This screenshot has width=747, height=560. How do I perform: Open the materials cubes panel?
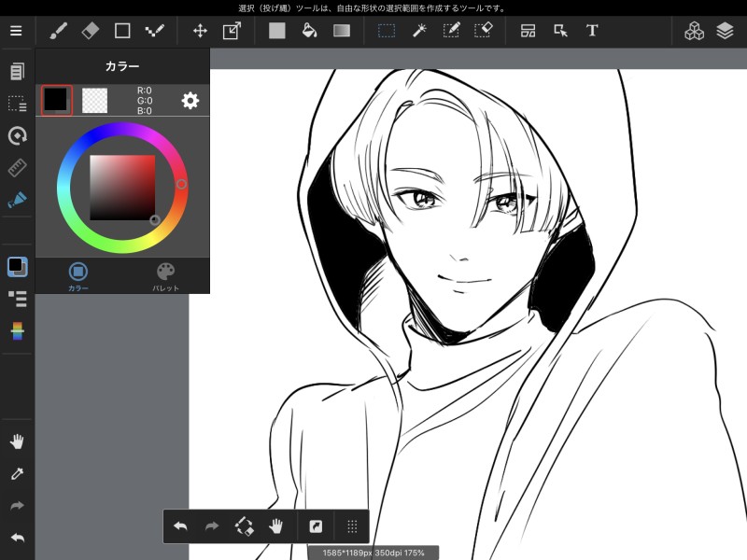tap(694, 31)
